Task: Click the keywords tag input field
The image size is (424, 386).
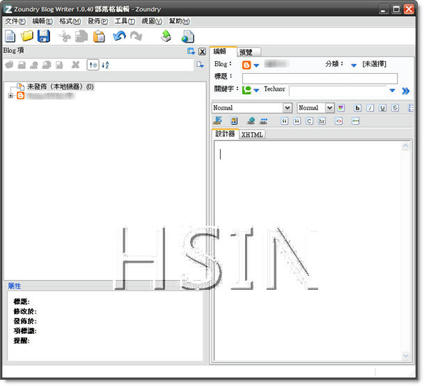Action: coord(338,91)
